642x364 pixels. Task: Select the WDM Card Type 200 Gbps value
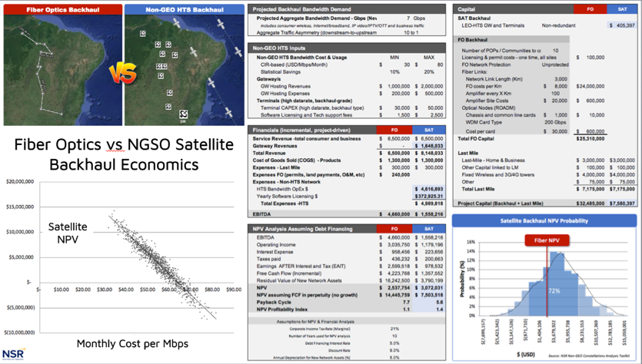(555, 122)
